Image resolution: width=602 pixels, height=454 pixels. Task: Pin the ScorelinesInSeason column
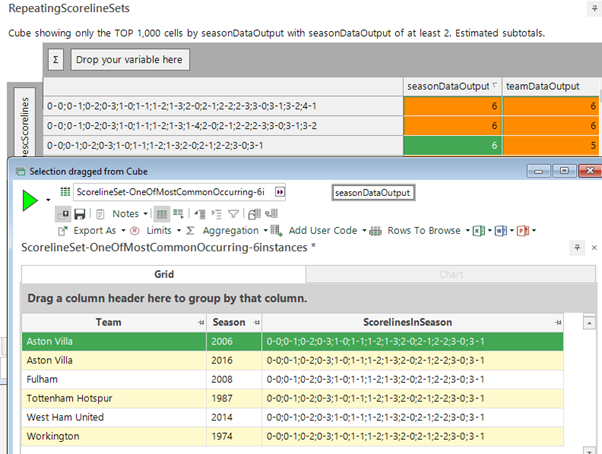click(x=558, y=323)
